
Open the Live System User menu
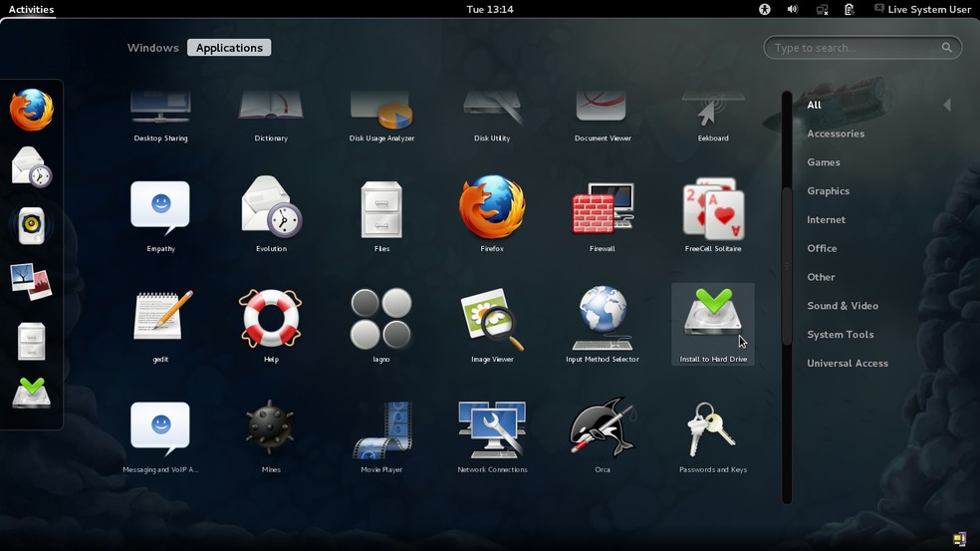click(922, 9)
